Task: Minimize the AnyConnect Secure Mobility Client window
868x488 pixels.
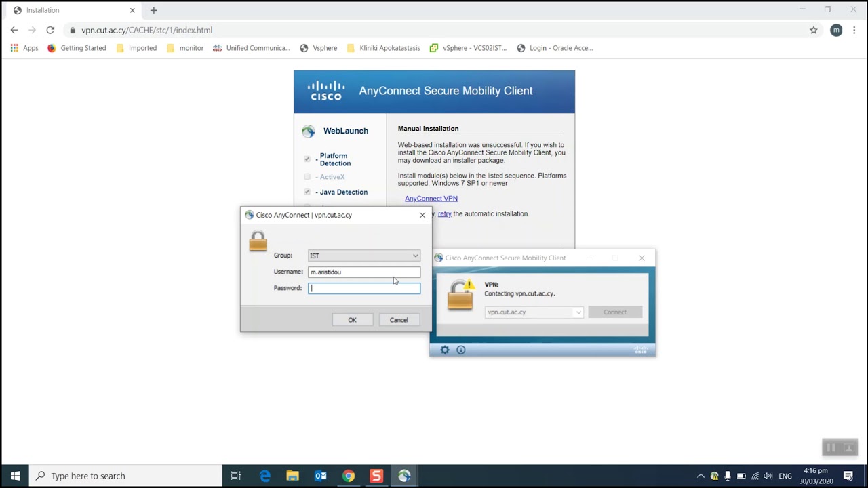Action: (x=589, y=258)
